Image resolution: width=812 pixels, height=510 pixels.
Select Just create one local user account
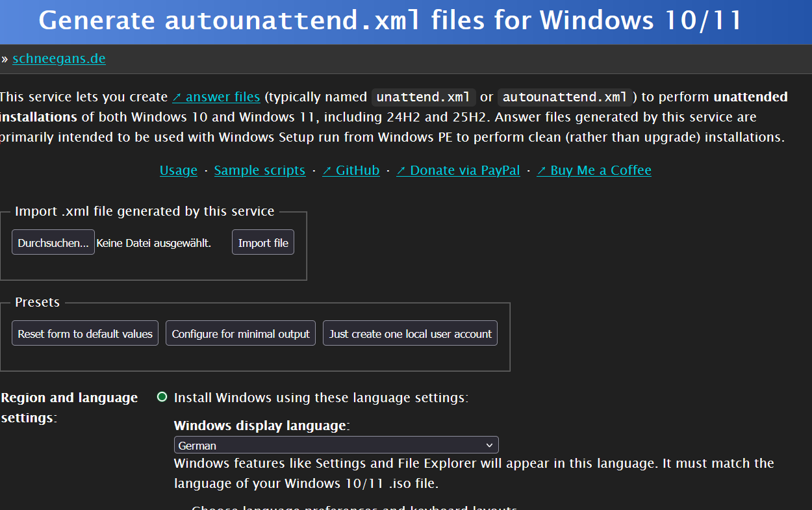coord(410,333)
